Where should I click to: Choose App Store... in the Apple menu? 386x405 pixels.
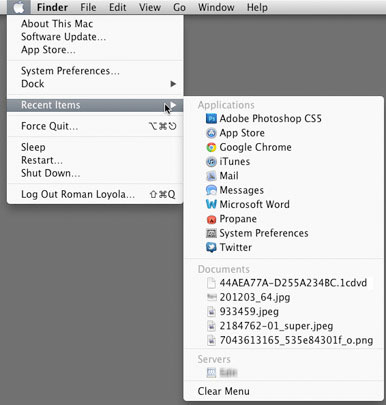click(95, 50)
